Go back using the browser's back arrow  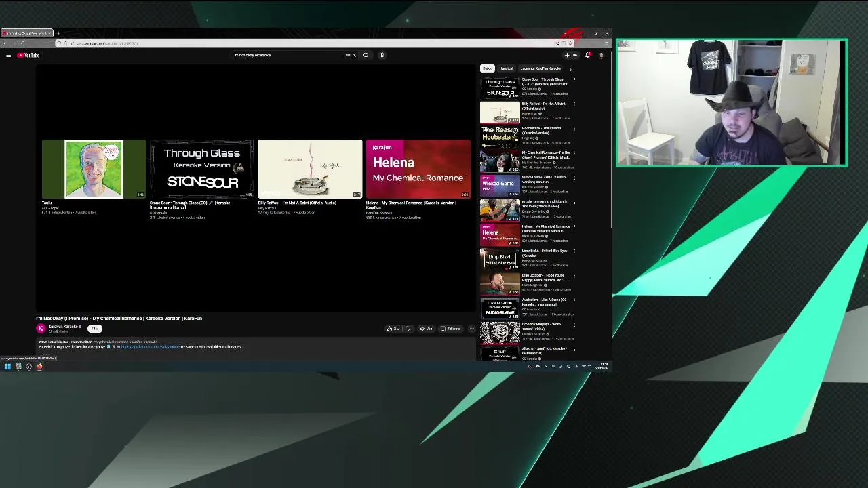click(6, 43)
